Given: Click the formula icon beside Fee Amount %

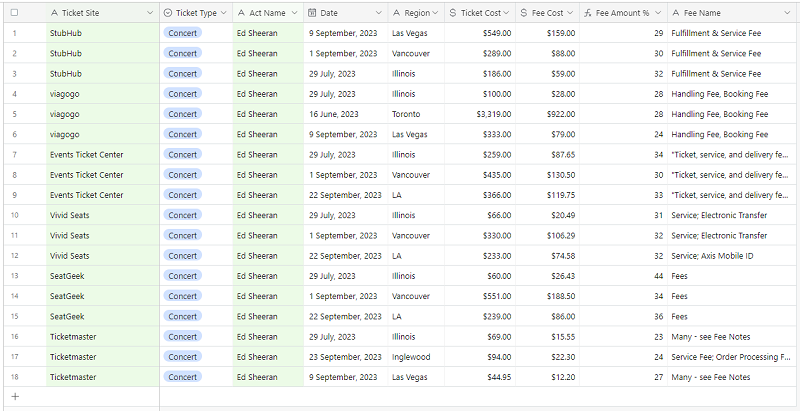Looking at the screenshot, I should point(588,13).
